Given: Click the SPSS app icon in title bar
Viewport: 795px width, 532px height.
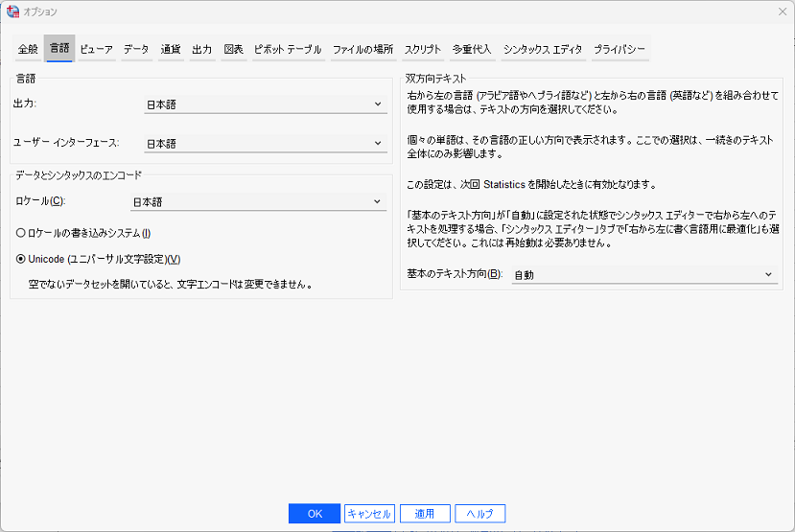Looking at the screenshot, I should [x=12, y=12].
